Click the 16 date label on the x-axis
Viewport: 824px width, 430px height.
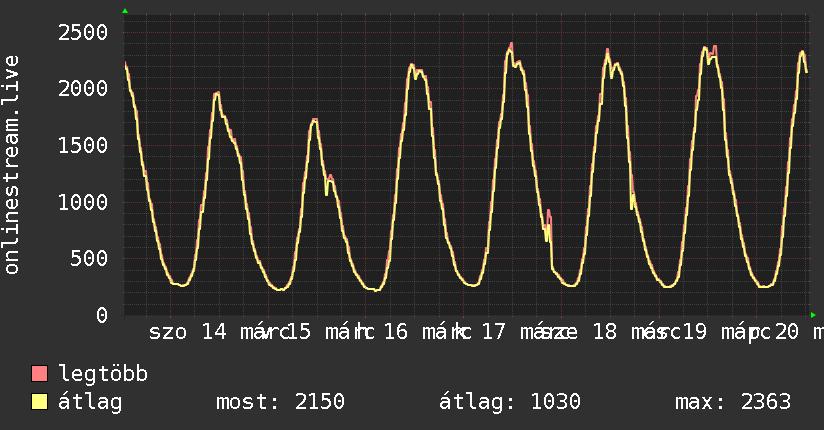(x=396, y=332)
